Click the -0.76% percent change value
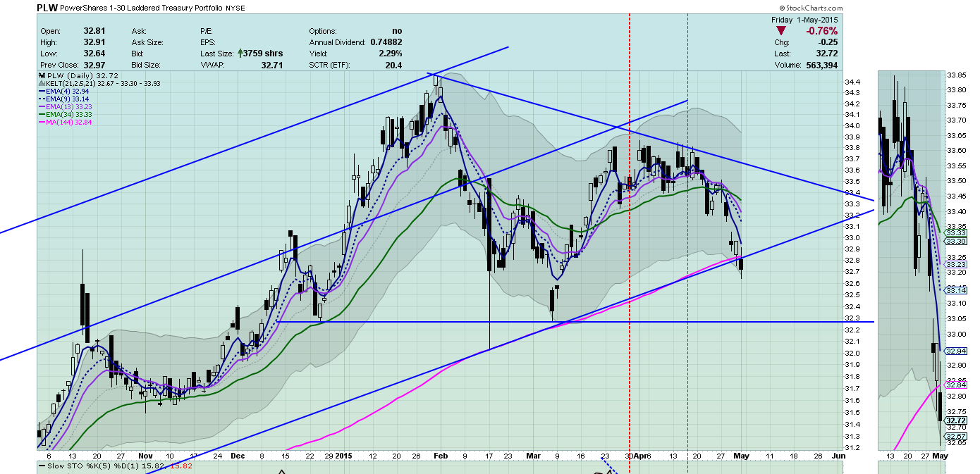This screenshot has height=474, width=980. (821, 32)
